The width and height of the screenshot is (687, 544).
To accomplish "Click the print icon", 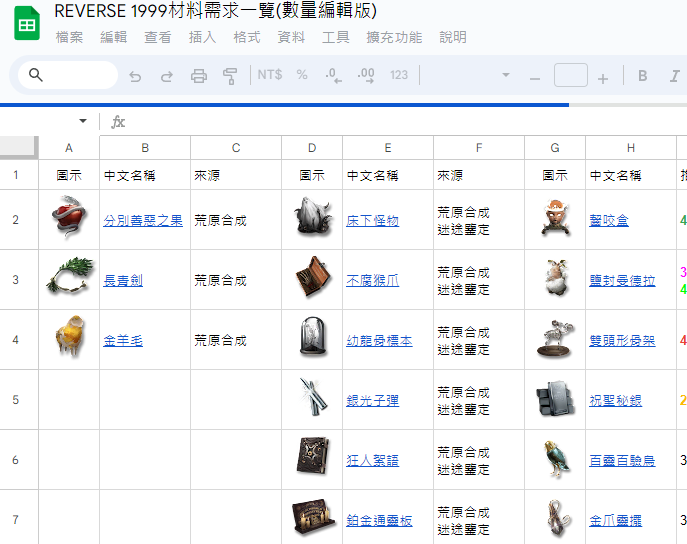I will [x=199, y=76].
